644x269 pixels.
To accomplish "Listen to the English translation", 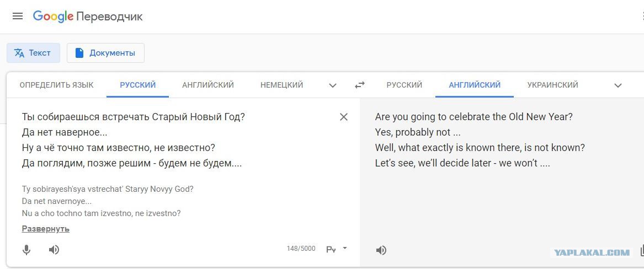I will coord(381,250).
